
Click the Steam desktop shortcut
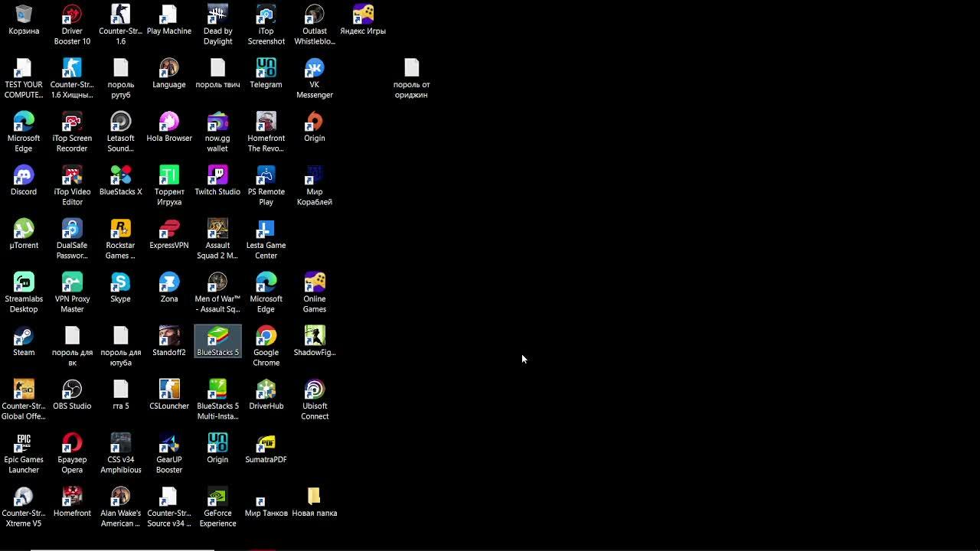(24, 341)
